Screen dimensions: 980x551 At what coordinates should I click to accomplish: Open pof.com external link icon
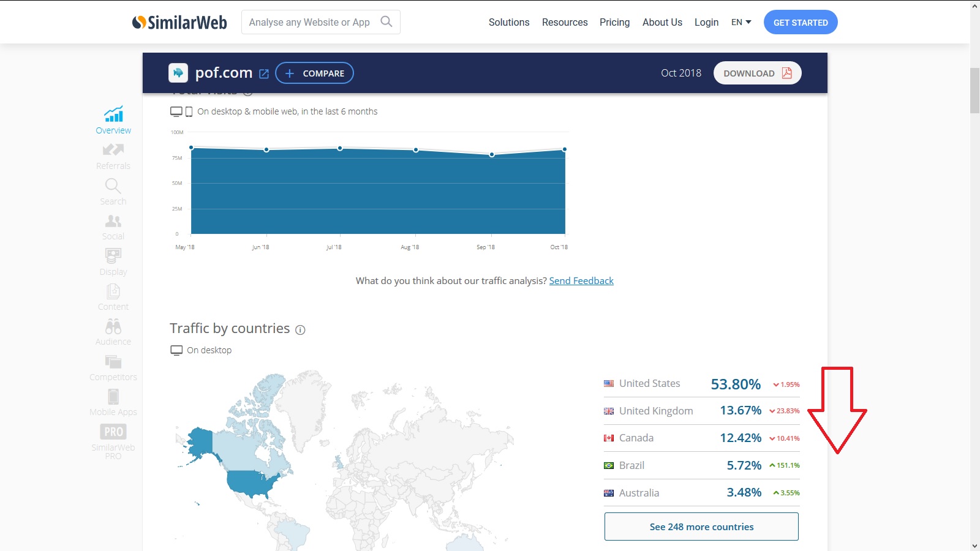click(x=264, y=73)
